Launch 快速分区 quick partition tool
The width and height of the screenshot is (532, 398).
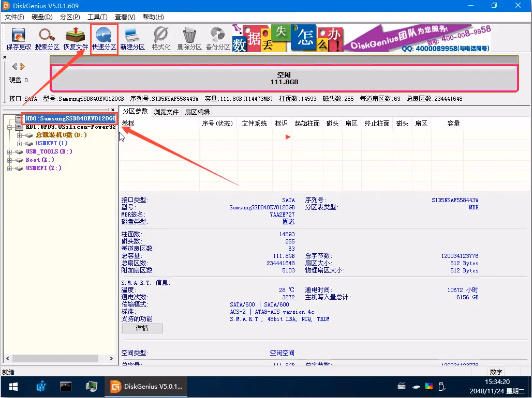coord(104,39)
